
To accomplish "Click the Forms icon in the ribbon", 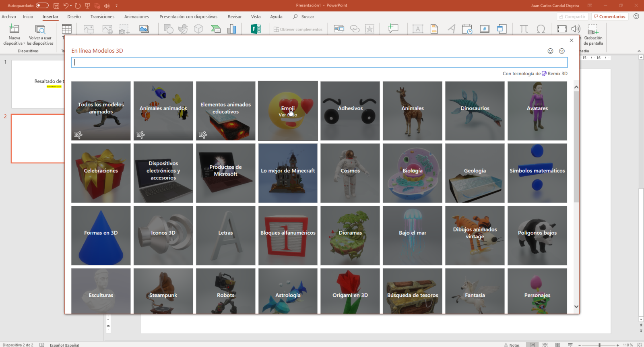I will point(256,29).
